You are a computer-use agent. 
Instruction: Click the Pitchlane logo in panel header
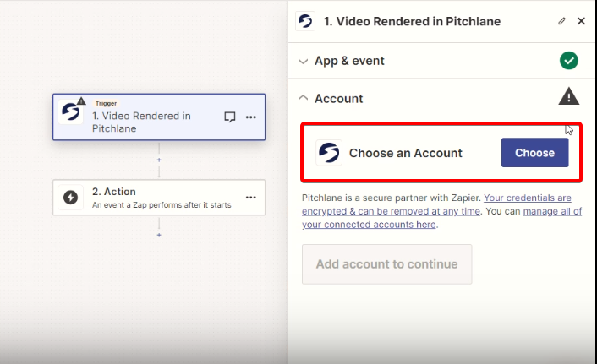[305, 21]
